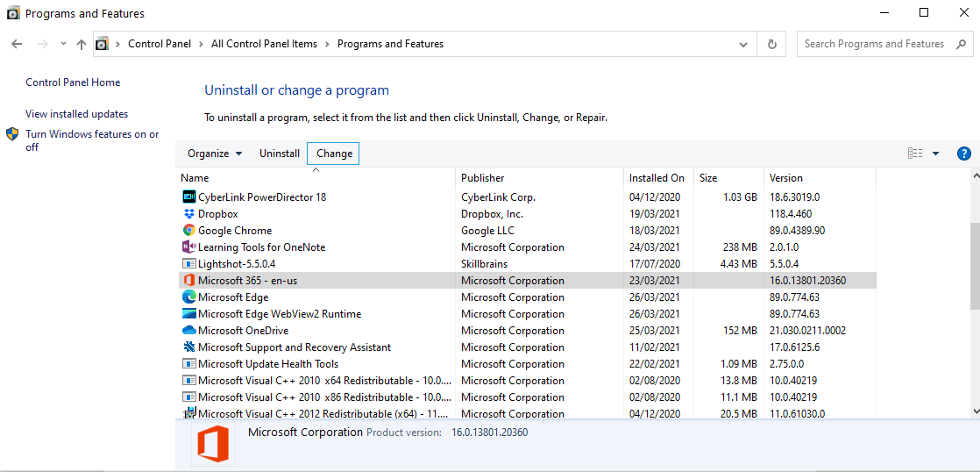Click installed date 19/03/2021 cell
The height and width of the screenshot is (472, 980).
point(655,214)
